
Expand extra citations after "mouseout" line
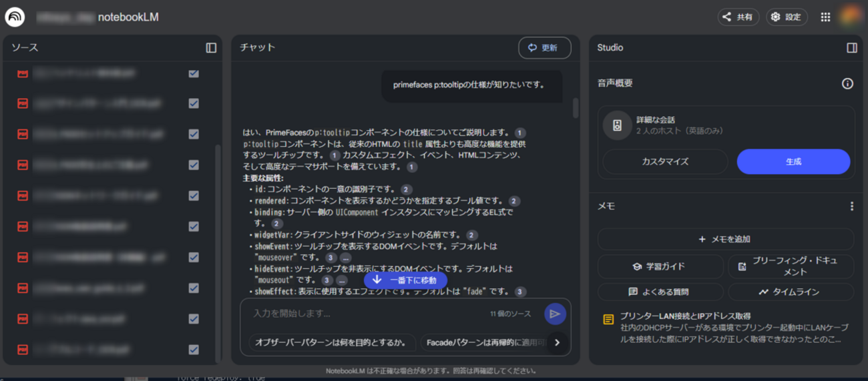342,280
